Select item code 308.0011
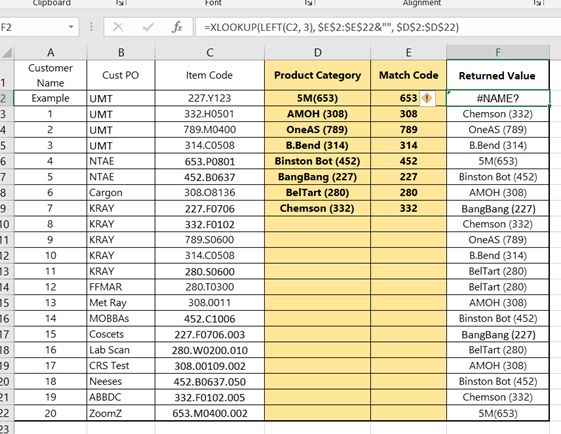561x434 pixels. coord(210,303)
